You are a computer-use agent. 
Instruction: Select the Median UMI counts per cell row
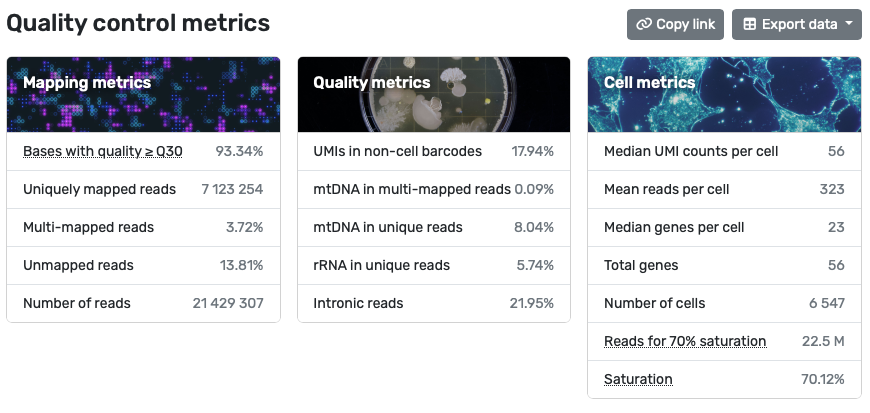724,151
